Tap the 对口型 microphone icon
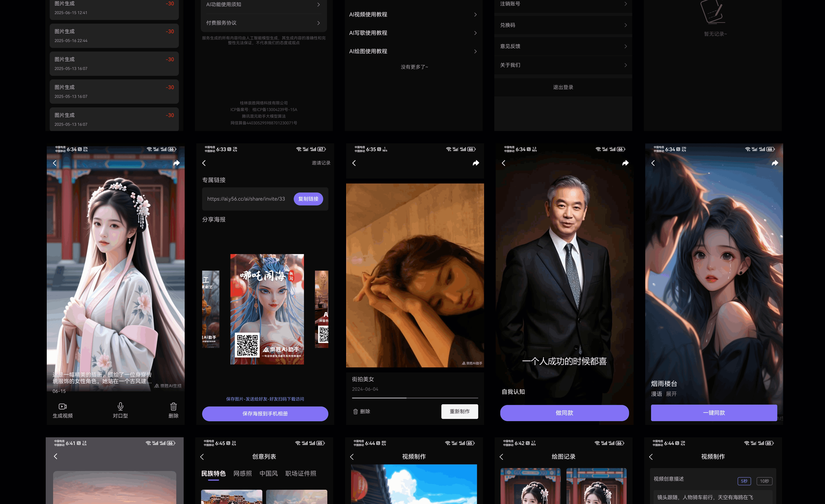 [x=120, y=407]
